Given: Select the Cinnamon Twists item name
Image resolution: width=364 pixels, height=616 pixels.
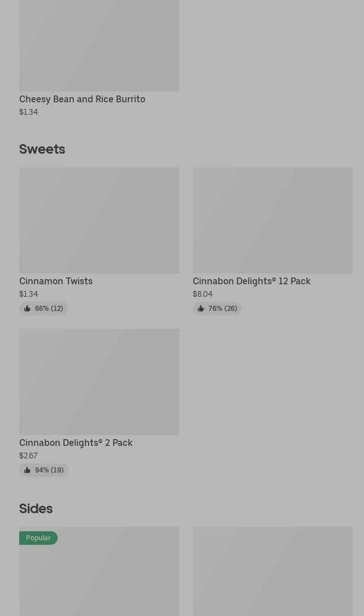Looking at the screenshot, I should (x=56, y=281).
